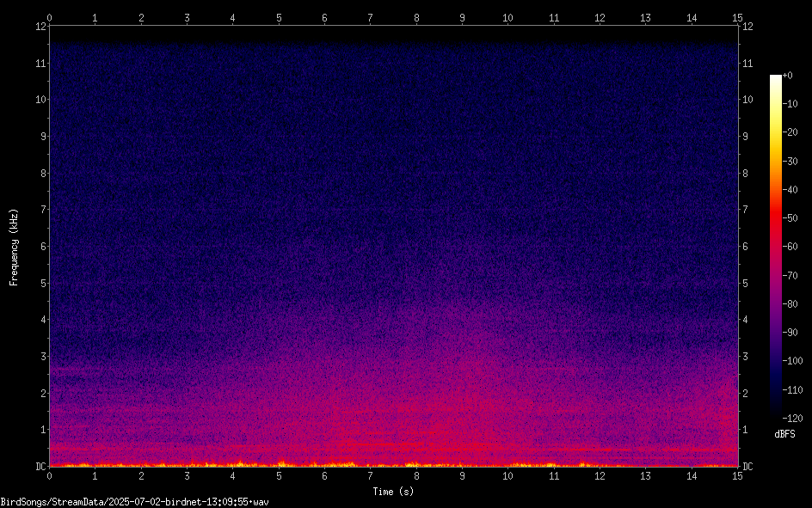Viewport: 812px width, 508px height.
Task: Click the "-20" label on the color scale
Action: 790,132
